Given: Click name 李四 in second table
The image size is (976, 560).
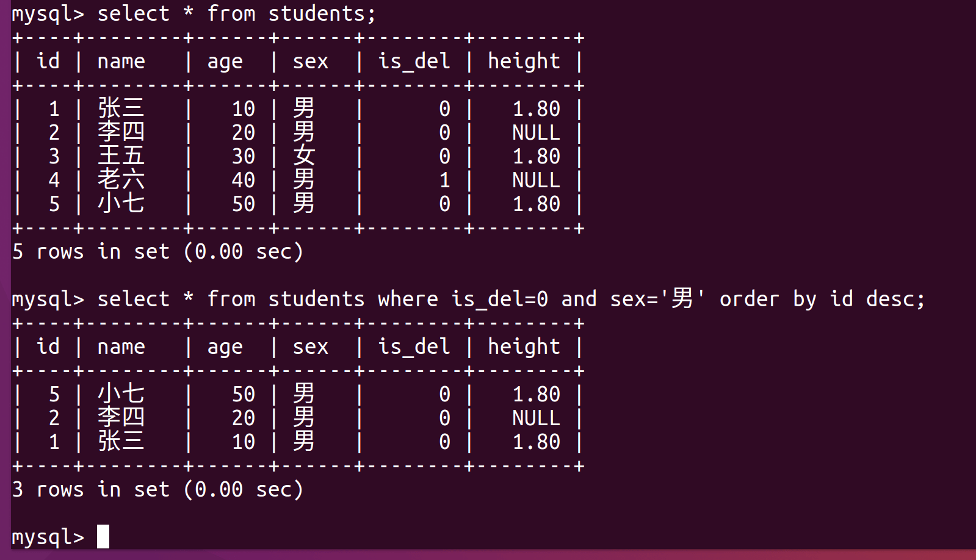Looking at the screenshot, I should click(x=121, y=418).
